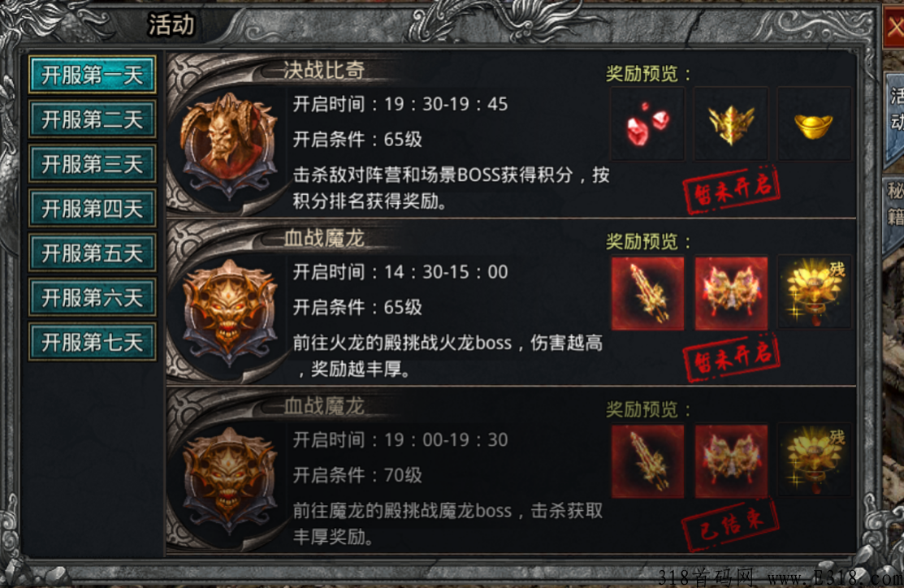Select the red gems reward icon
904x588 pixels.
(x=647, y=124)
